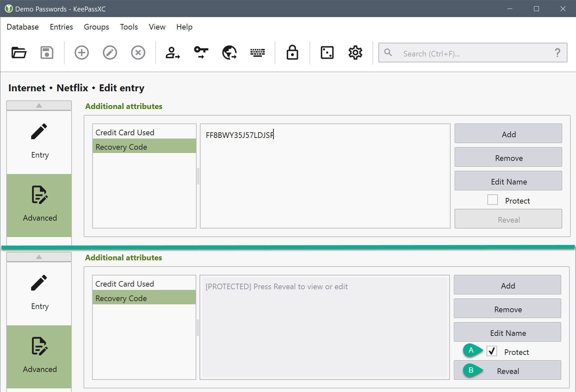Click the Save Database icon
The height and width of the screenshot is (392, 576).
pyautogui.click(x=47, y=53)
